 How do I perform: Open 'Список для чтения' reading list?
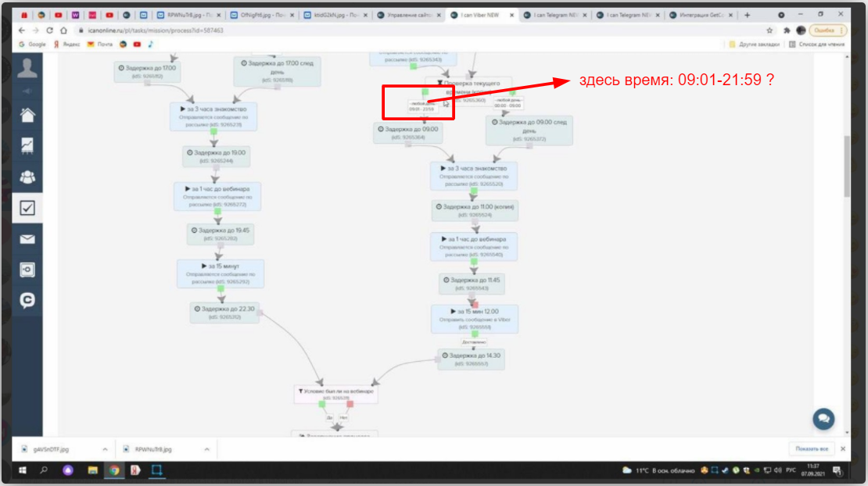(x=817, y=45)
